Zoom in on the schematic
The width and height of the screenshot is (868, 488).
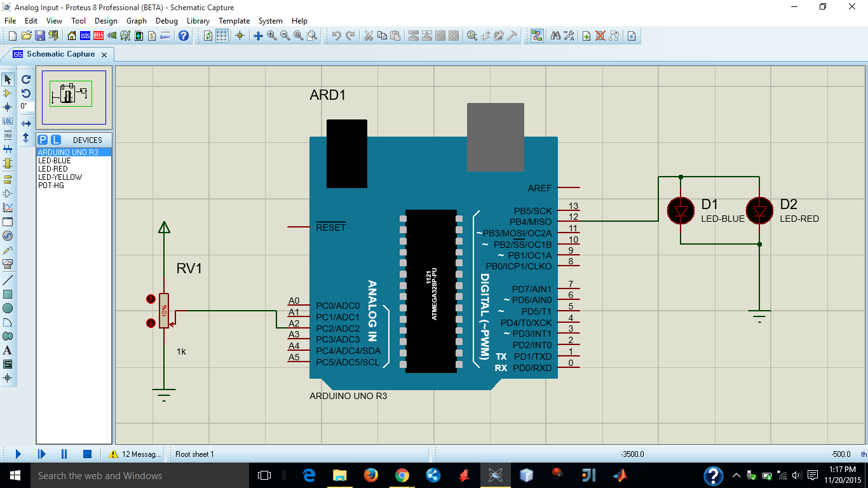(271, 36)
